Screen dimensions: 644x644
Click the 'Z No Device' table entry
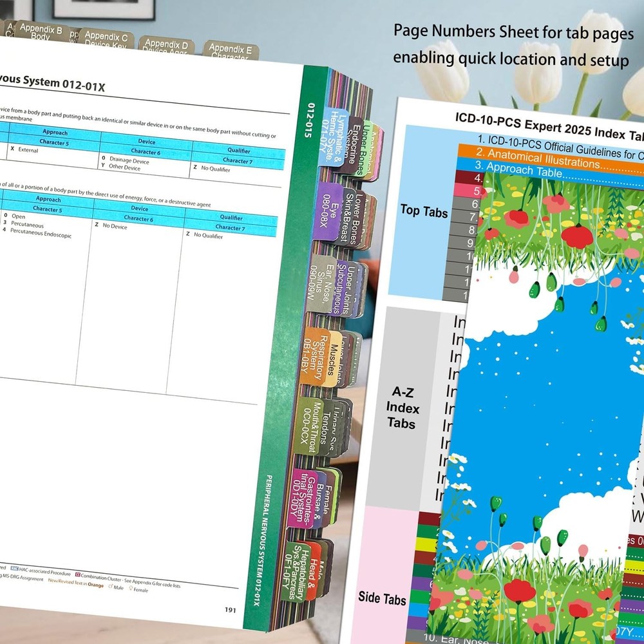coord(111,225)
